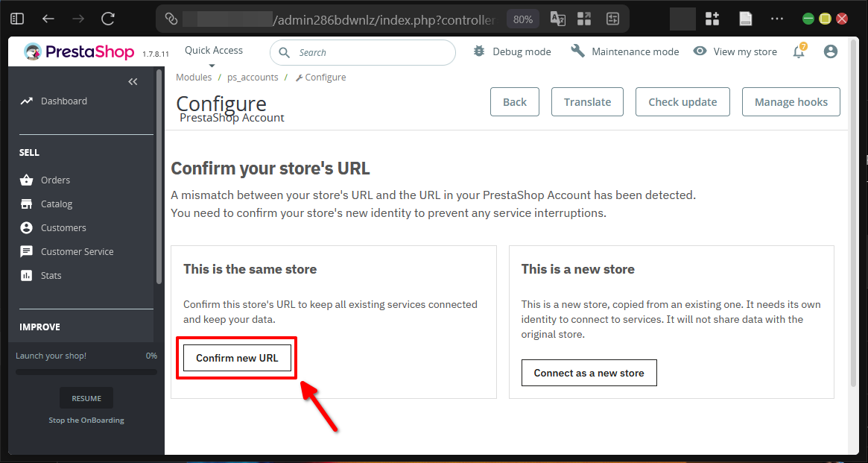The image size is (868, 463).
Task: Collapse the sidebar navigation
Action: (x=133, y=81)
